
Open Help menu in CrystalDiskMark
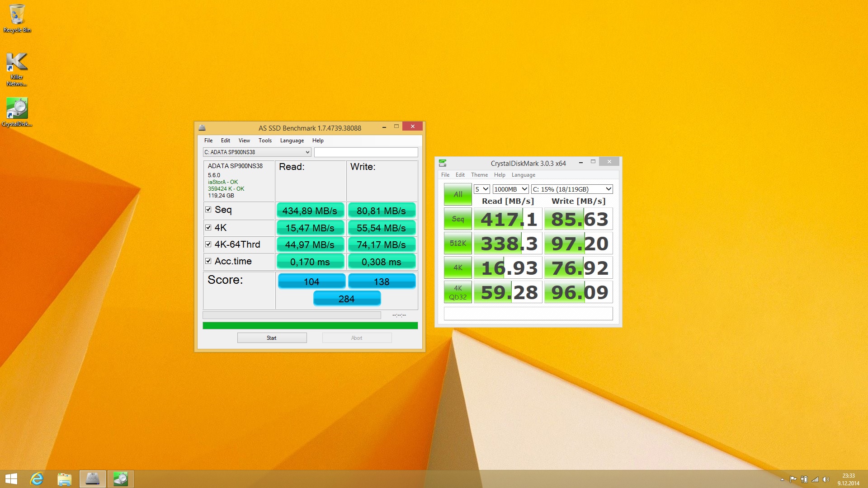[500, 175]
